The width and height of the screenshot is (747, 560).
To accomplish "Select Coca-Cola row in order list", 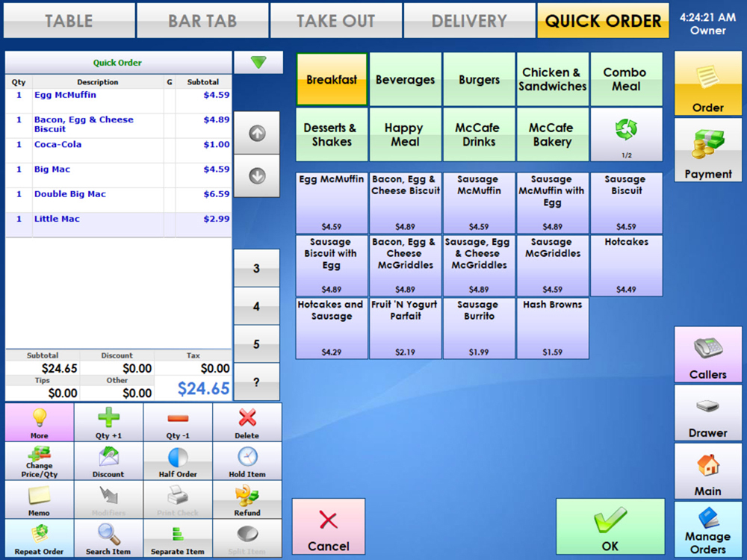I will coord(119,151).
